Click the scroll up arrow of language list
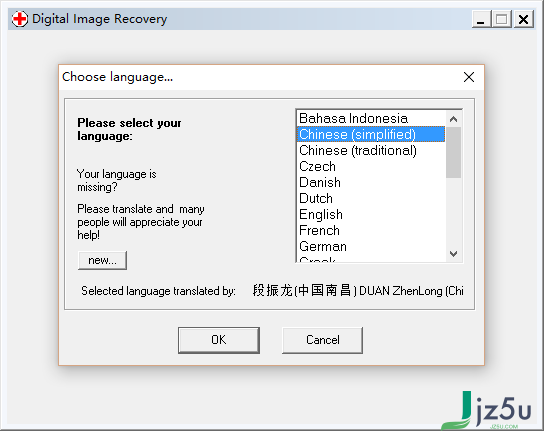The width and height of the screenshot is (544, 431). point(453,119)
